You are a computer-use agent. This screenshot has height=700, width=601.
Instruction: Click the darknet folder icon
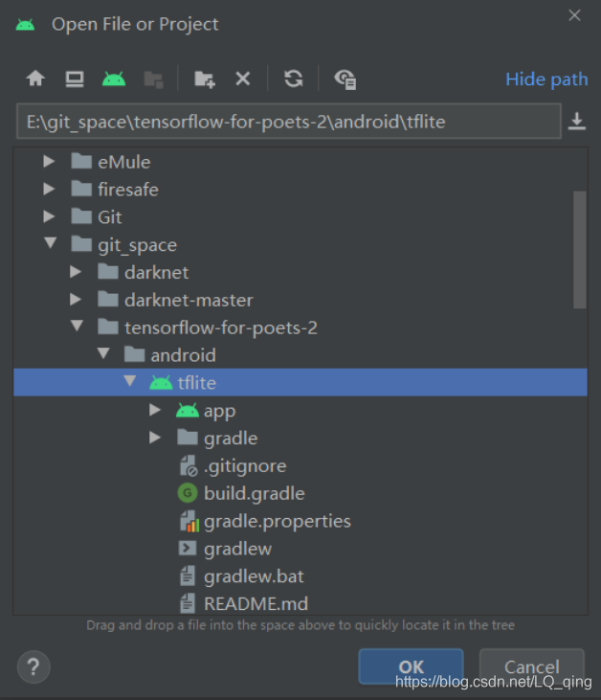point(107,271)
